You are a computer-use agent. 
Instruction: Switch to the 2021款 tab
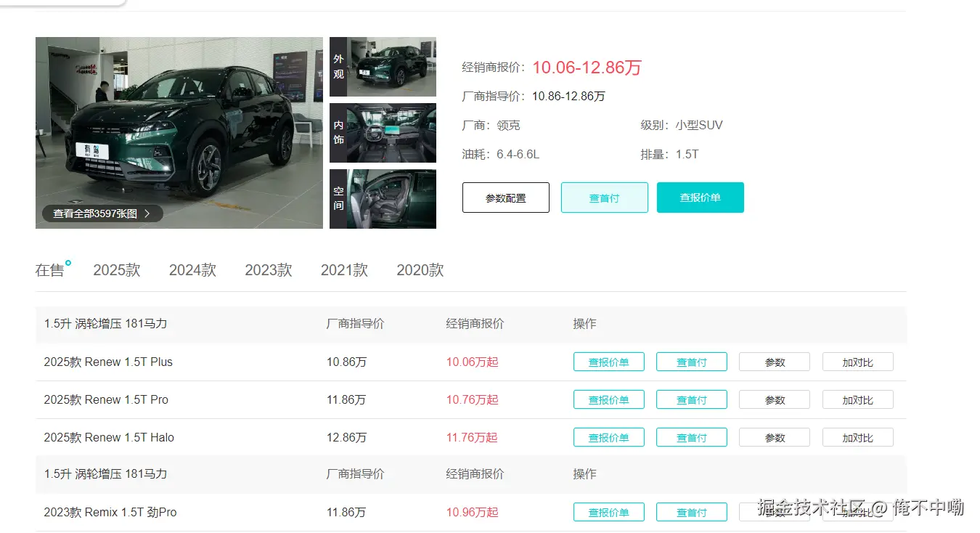click(344, 270)
